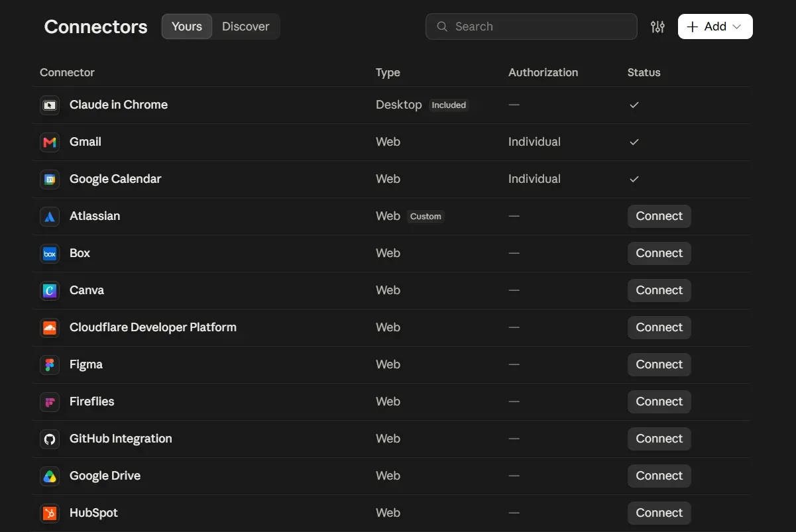Screen dimensions: 796x532
Task: Click the Atlassian logo icon
Action: (50, 216)
